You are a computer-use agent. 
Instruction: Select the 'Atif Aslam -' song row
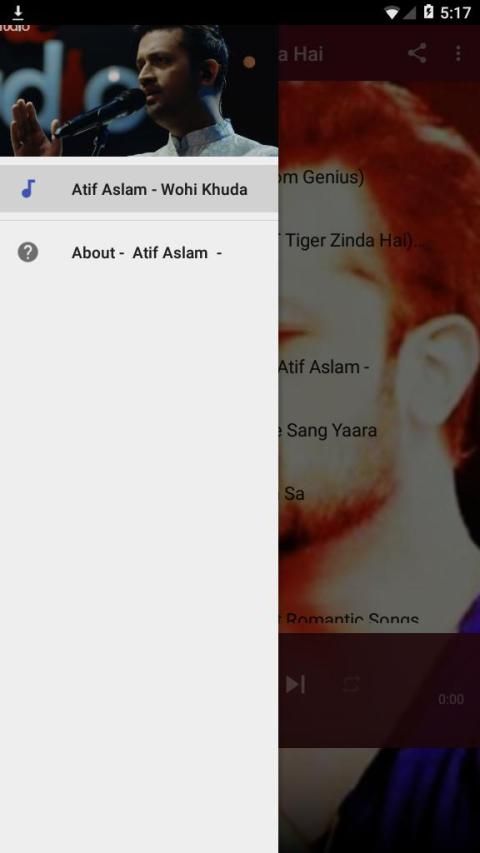pyautogui.click(x=379, y=367)
